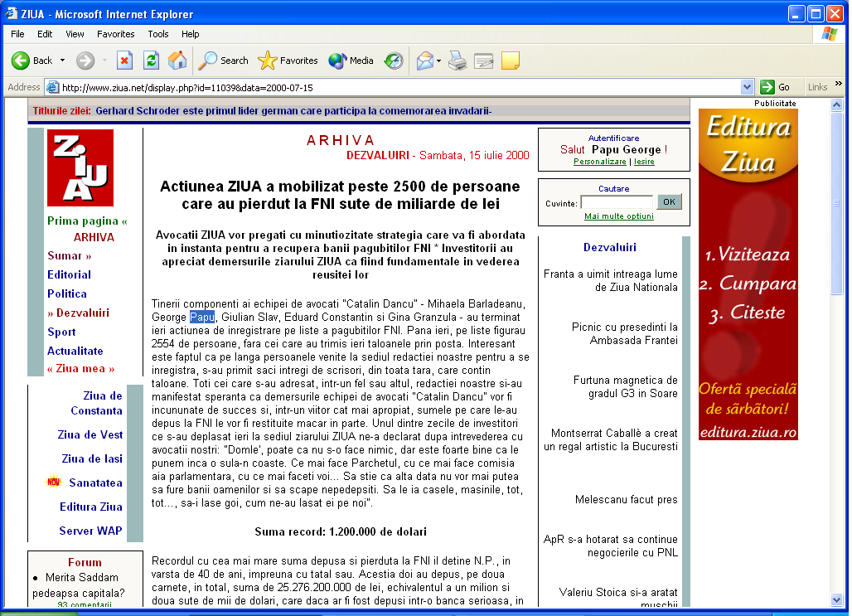Open the Personalizare link
This screenshot has height=616, width=852.
600,162
